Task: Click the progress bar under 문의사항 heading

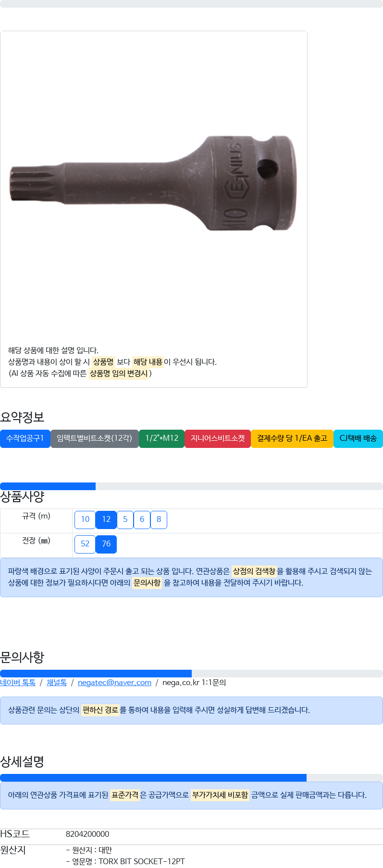Action: [x=191, y=674]
